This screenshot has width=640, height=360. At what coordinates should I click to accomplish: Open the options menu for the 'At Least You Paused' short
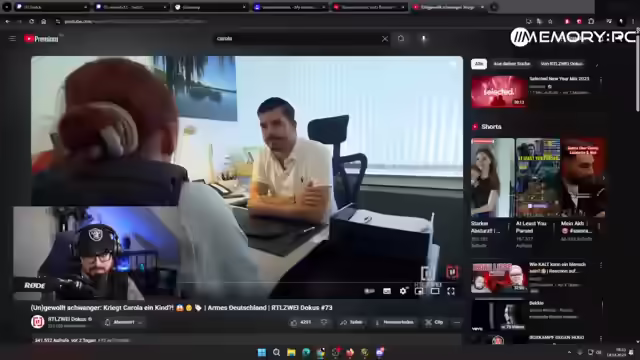click(x=554, y=226)
